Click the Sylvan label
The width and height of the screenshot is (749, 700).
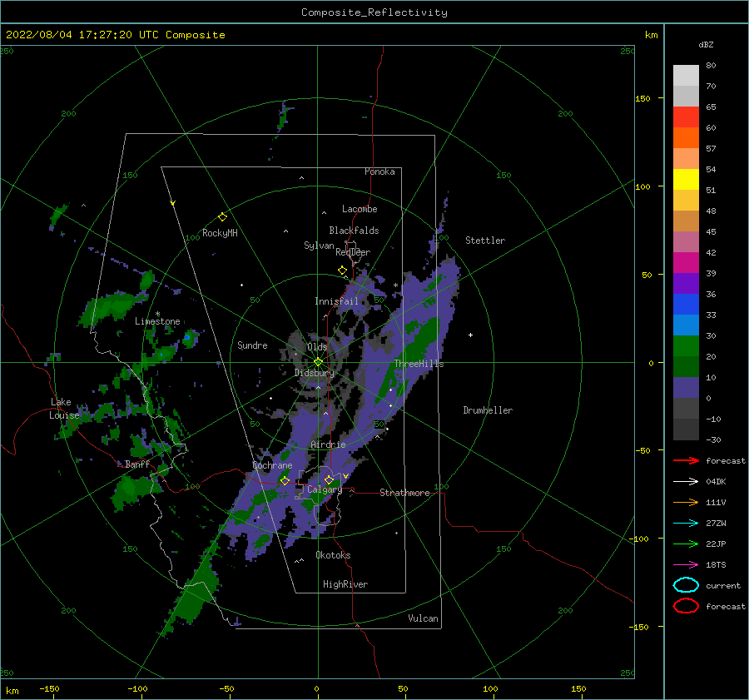(319, 246)
